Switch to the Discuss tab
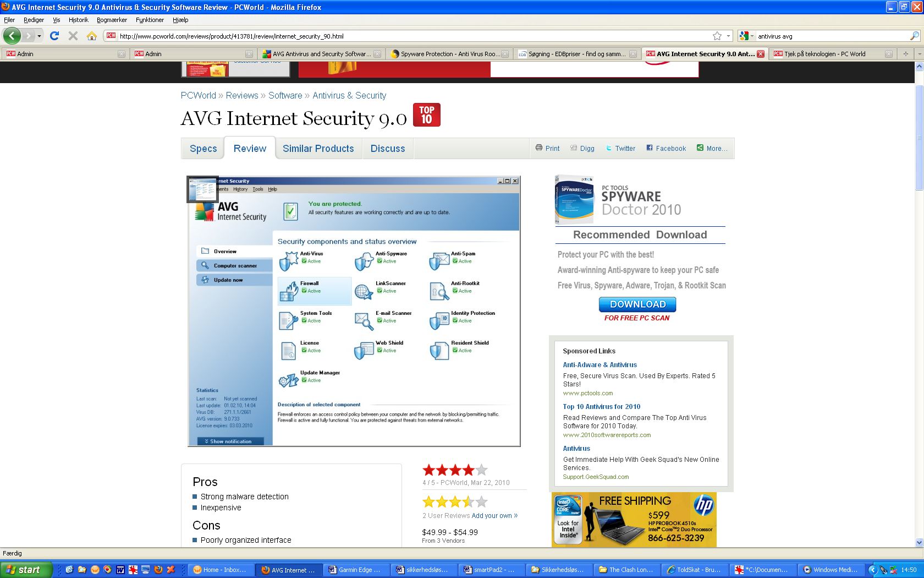 point(388,149)
